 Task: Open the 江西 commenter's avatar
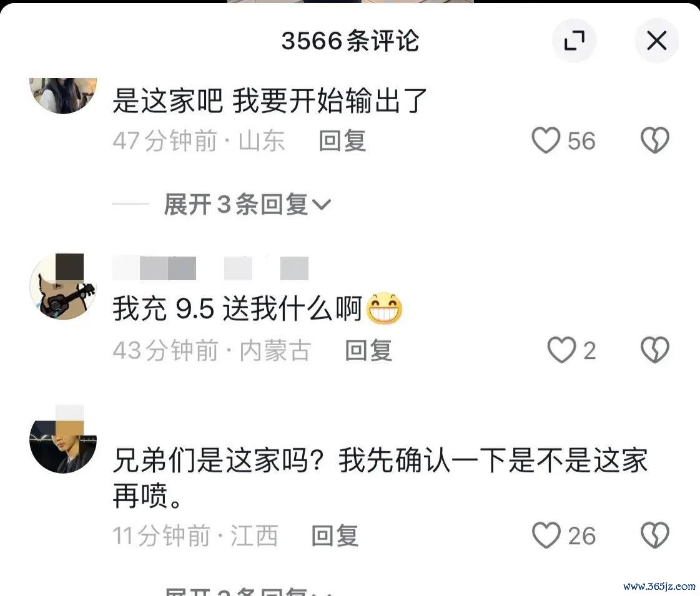63,440
